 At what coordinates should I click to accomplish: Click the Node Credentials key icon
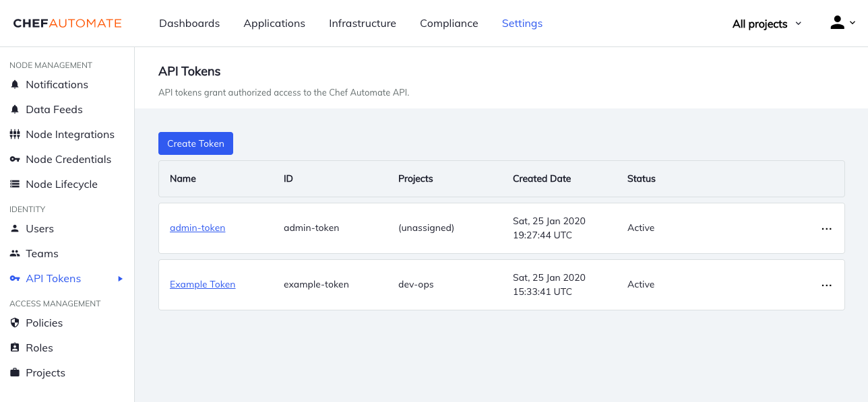[x=15, y=160]
